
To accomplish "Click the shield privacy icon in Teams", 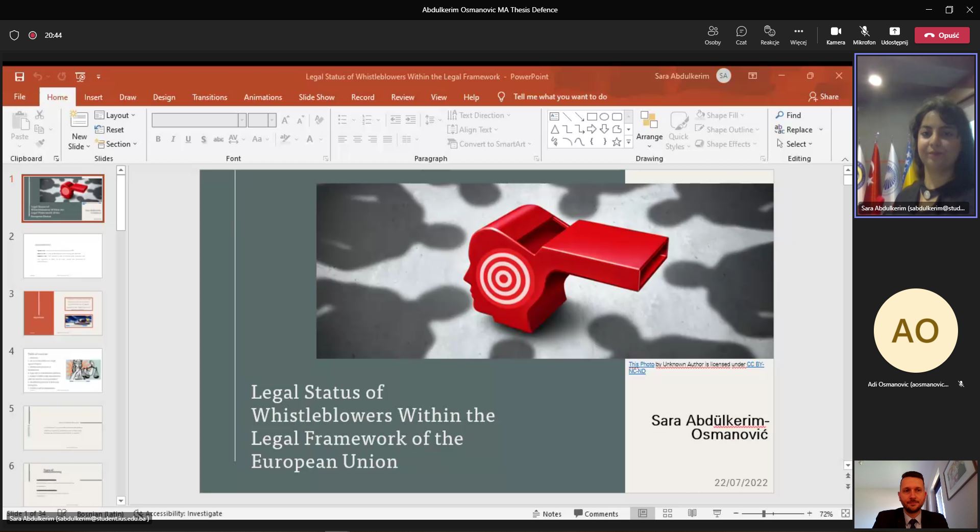I will 14,35.
